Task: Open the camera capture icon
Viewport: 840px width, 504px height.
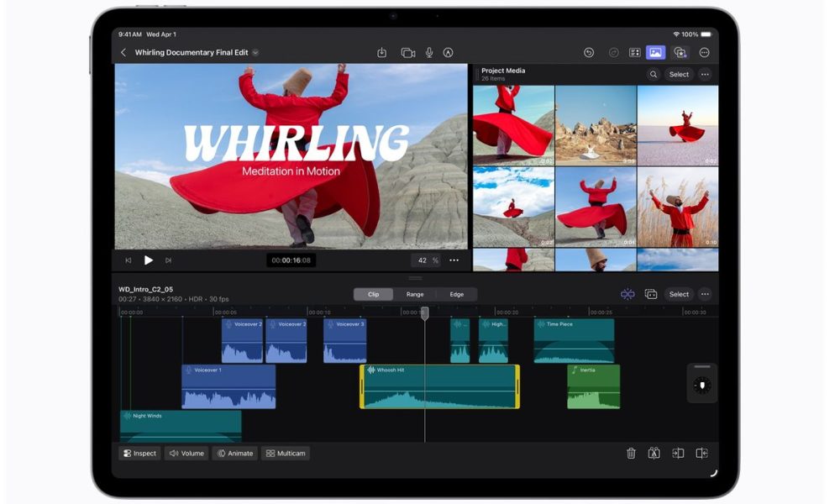Action: tap(407, 52)
